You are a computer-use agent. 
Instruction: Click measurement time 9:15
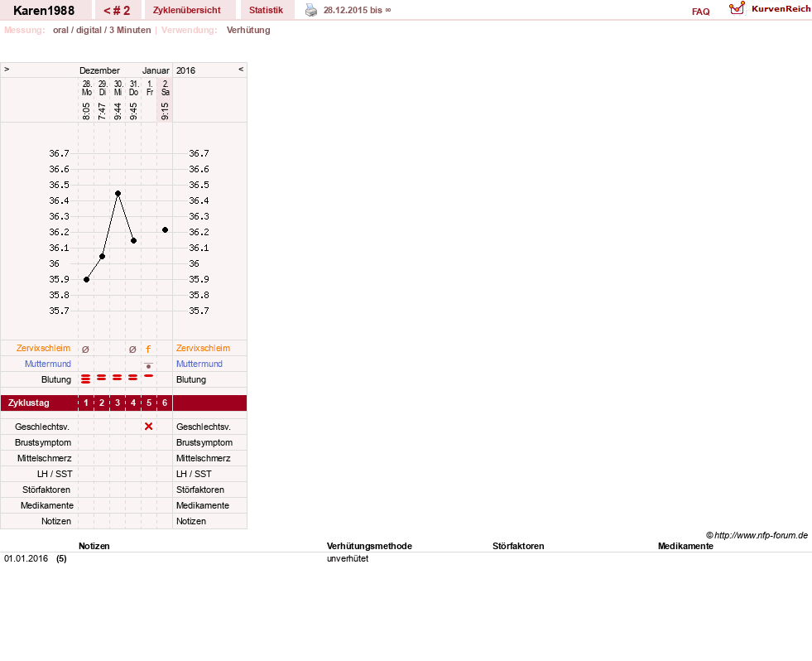coord(165,111)
